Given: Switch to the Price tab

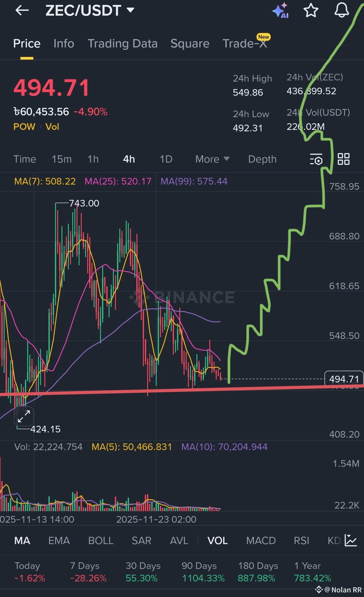Looking at the screenshot, I should click(x=27, y=43).
